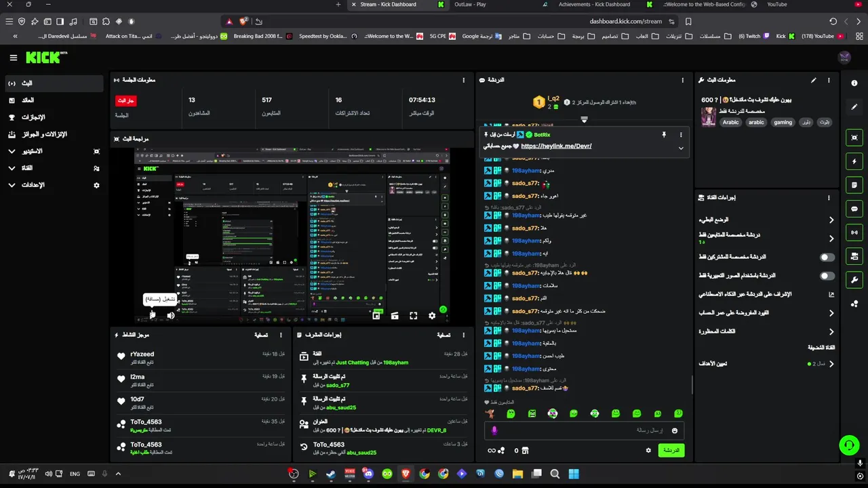Open AI chat moderation external link
868x488 pixels.
click(831, 295)
